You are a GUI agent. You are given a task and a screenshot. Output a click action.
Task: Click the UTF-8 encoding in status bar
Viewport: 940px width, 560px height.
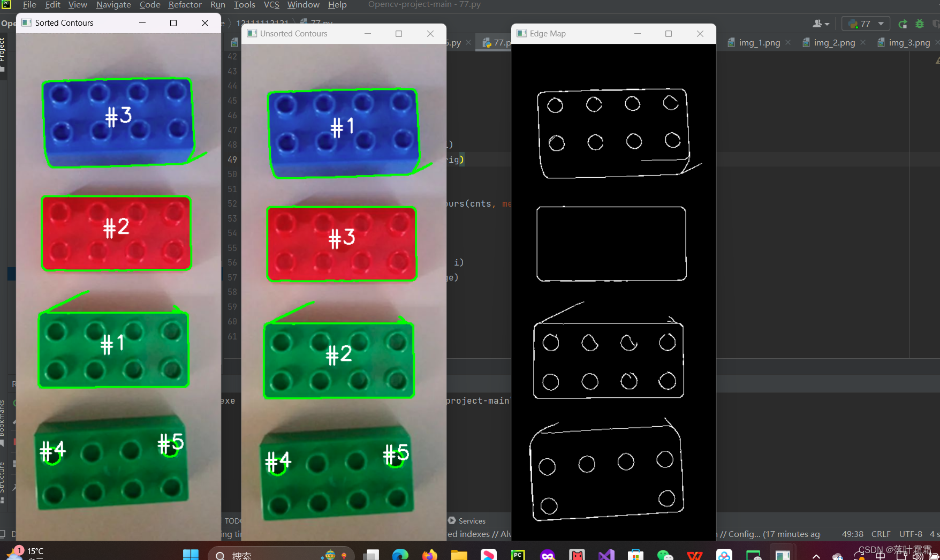coord(911,534)
